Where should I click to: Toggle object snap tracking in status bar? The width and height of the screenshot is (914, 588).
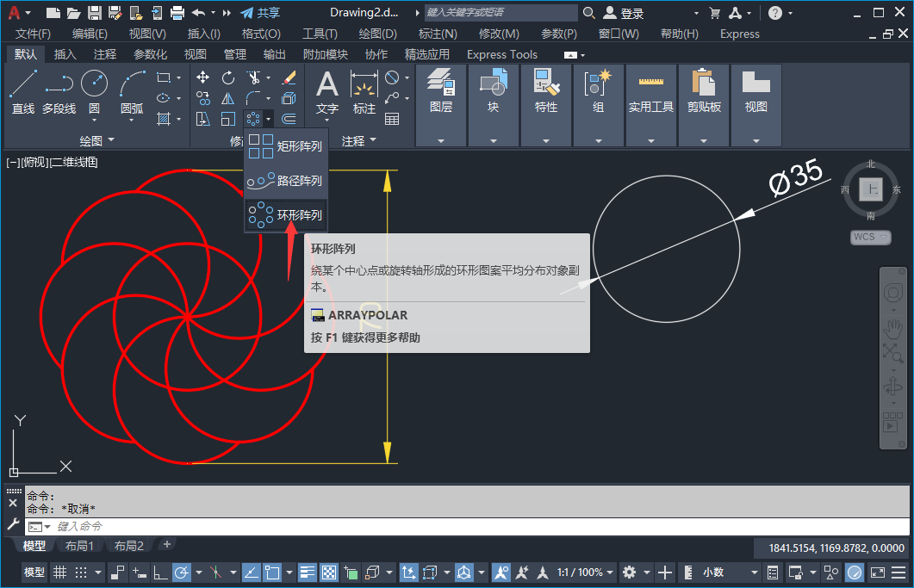(252, 573)
